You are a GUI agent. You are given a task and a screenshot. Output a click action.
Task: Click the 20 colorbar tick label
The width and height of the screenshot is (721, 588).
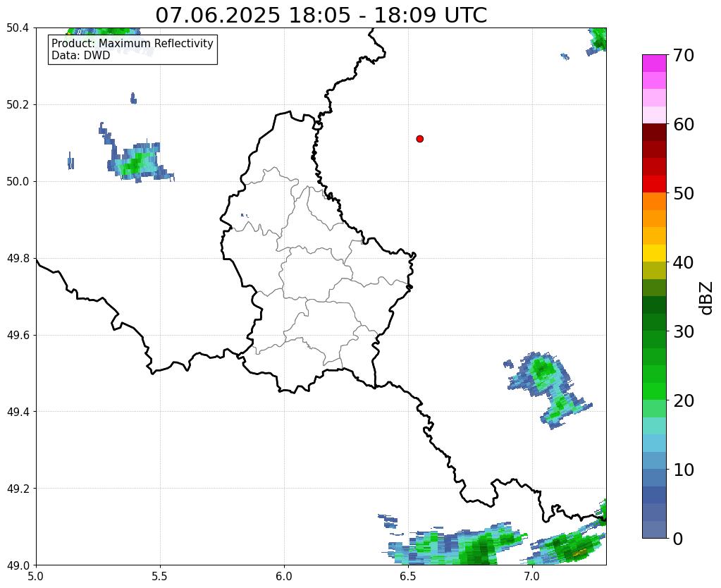(684, 400)
